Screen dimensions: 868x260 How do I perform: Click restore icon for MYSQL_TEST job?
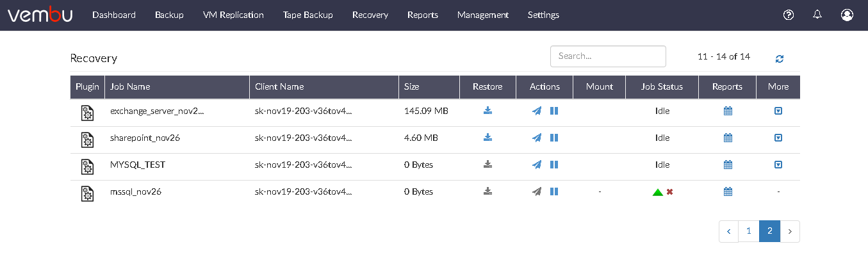tap(487, 165)
